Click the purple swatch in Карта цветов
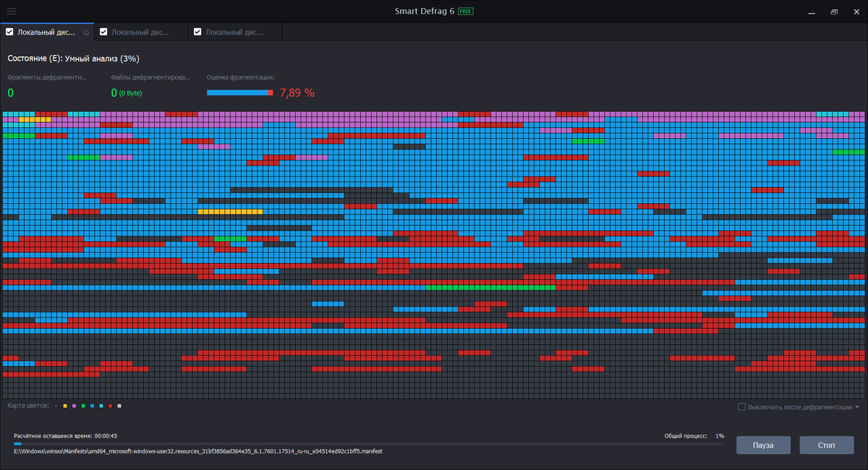Image resolution: width=868 pixels, height=470 pixels. 74,406
